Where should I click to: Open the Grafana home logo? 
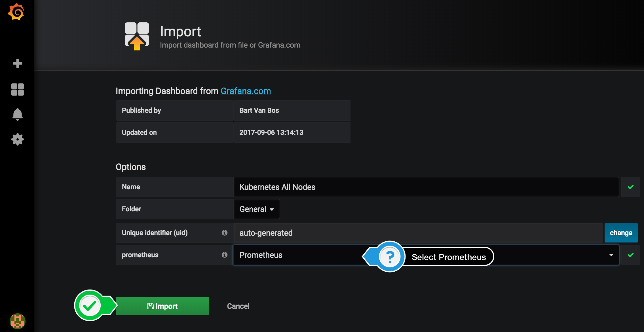tap(16, 12)
